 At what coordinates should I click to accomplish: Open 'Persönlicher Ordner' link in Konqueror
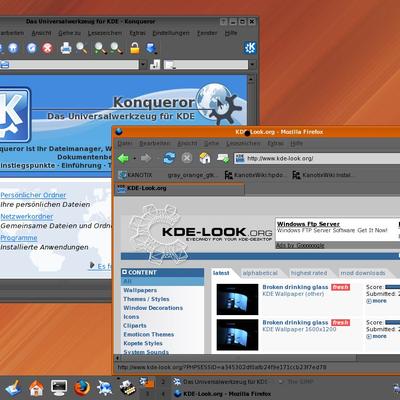[33, 195]
